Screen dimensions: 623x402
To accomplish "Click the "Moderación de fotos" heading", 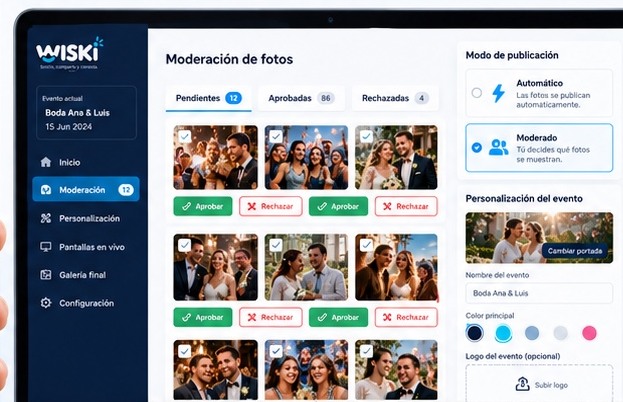I will click(x=229, y=59).
